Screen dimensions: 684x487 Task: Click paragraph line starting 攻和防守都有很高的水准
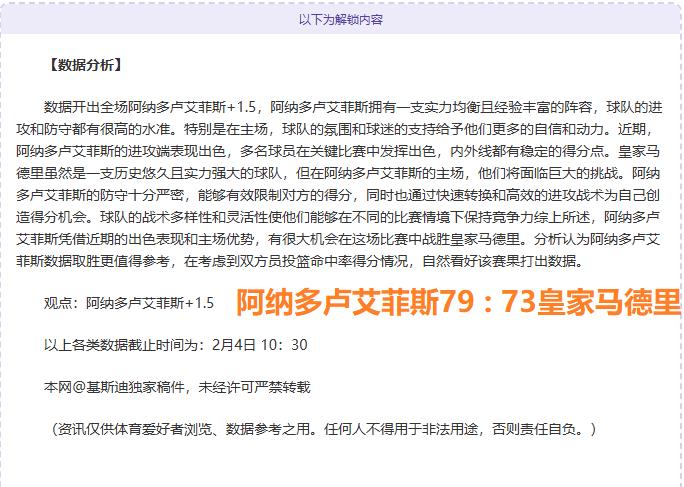335,129
